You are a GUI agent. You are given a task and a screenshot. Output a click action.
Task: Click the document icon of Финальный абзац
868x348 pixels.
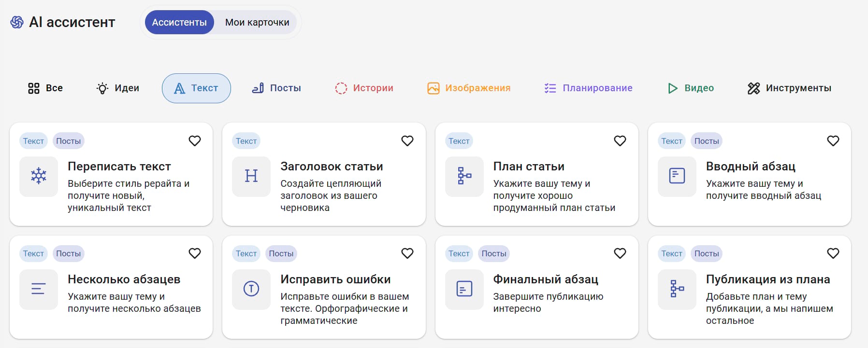tap(464, 289)
